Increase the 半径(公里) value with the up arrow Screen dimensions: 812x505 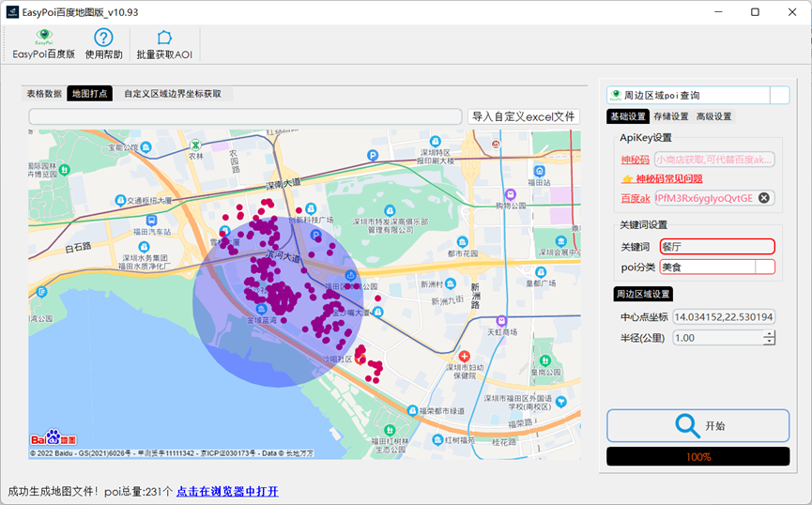(x=770, y=334)
